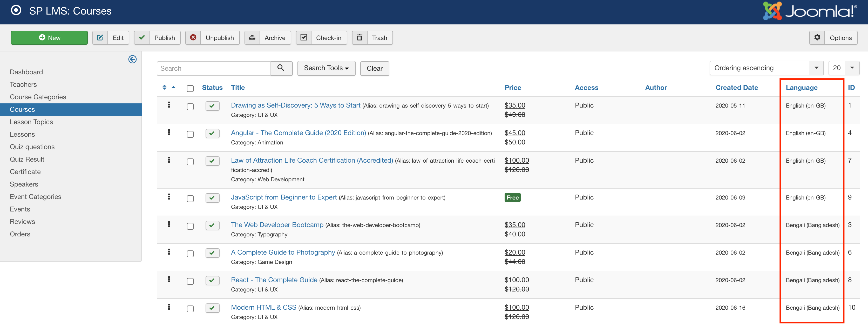Click the Trash bin icon
The width and height of the screenshot is (868, 332).
point(360,37)
